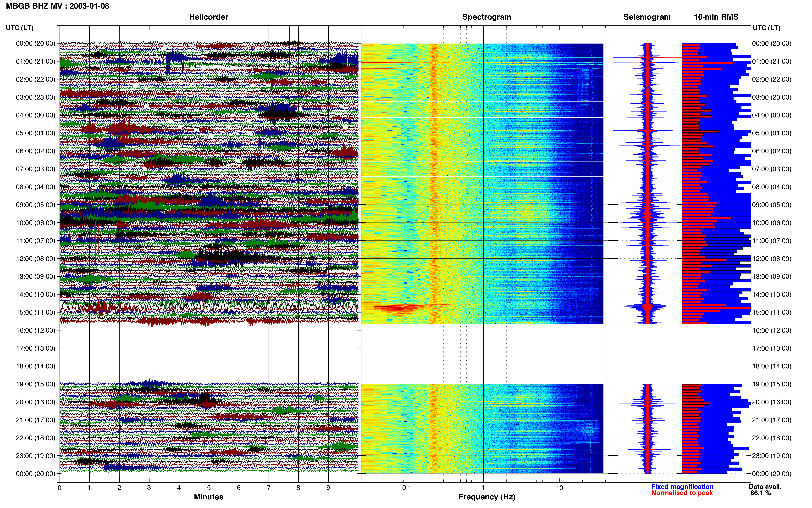Select the 'Seismogram' panel heading
The width and height of the screenshot is (812, 508).
pos(647,17)
